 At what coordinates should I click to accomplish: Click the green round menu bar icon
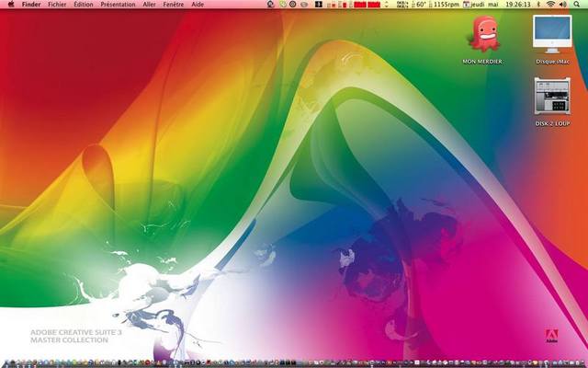point(283,5)
